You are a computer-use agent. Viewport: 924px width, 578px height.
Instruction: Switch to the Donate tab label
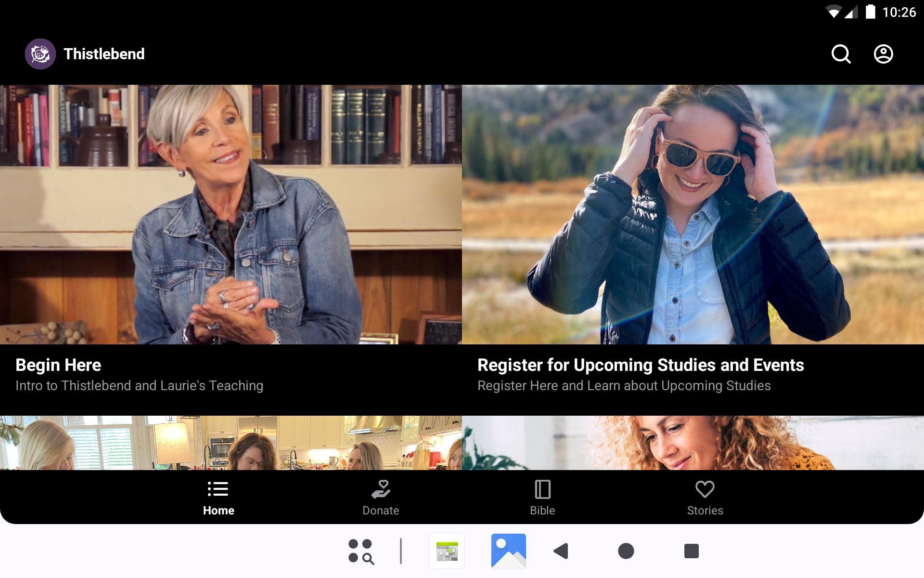(381, 511)
